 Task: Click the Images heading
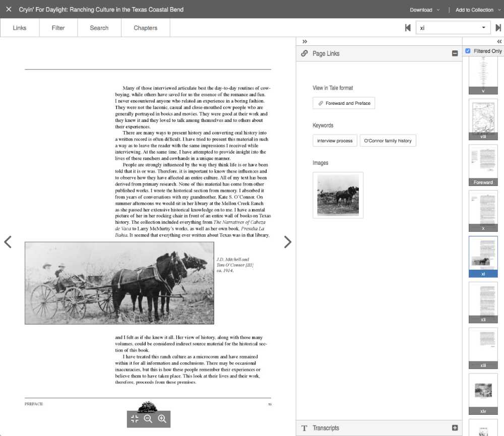coord(321,163)
